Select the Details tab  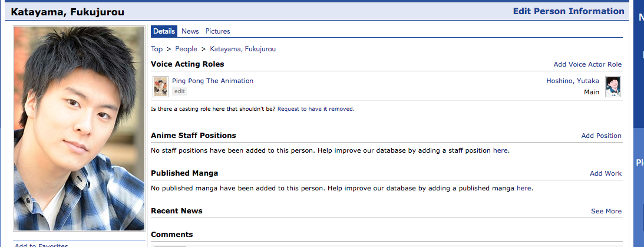(164, 31)
